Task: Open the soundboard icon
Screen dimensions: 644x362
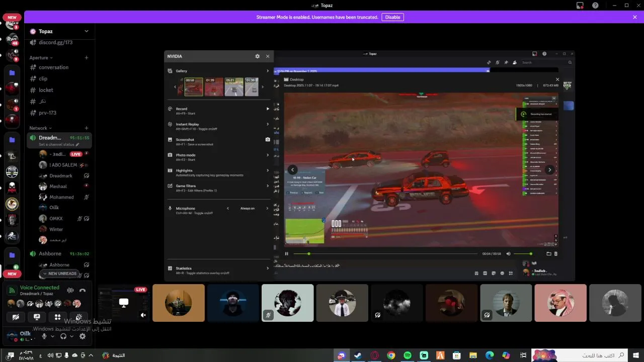Action: click(x=79, y=317)
